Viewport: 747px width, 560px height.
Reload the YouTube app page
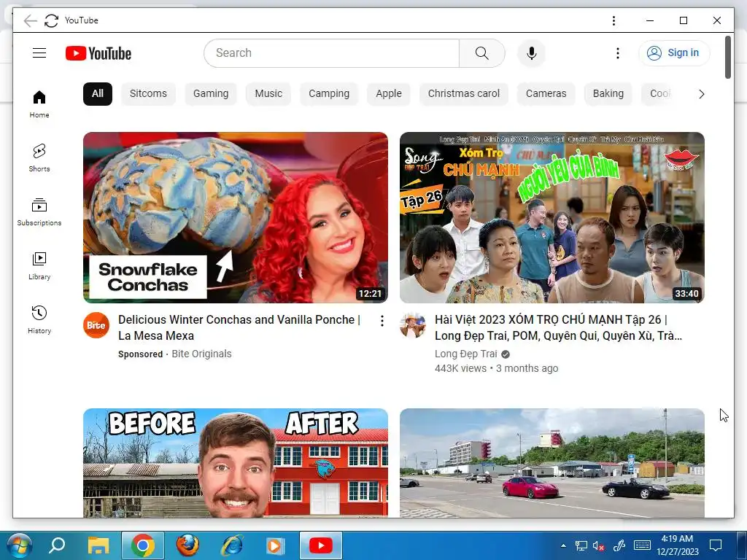(52, 20)
